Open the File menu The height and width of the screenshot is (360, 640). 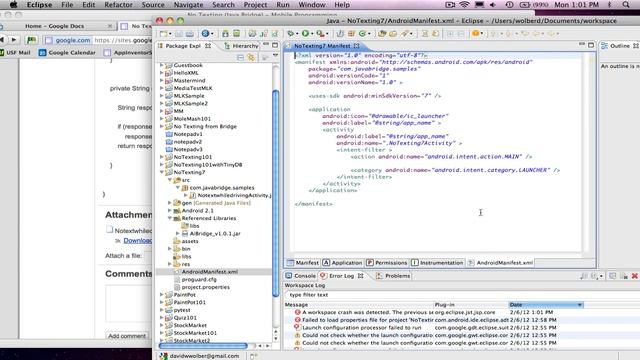(67, 5)
